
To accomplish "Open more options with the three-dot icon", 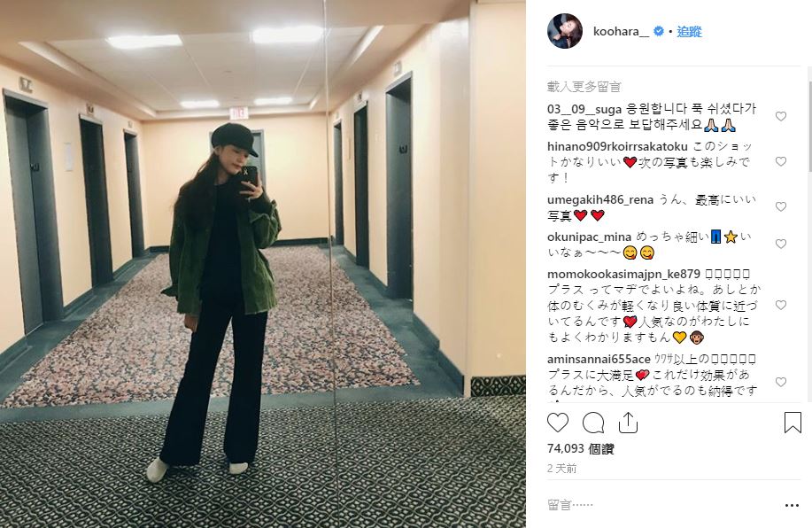I will [x=792, y=505].
